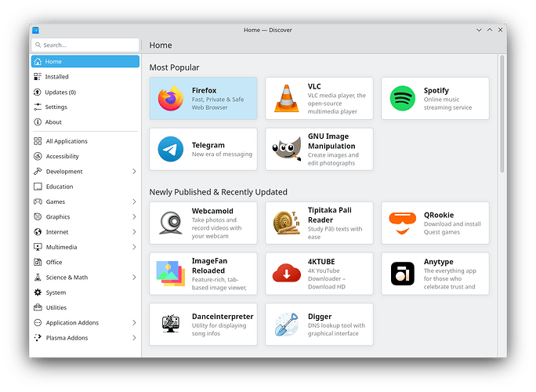Go to Updates (0) in sidebar
The width and height of the screenshot is (536, 392).
point(60,93)
